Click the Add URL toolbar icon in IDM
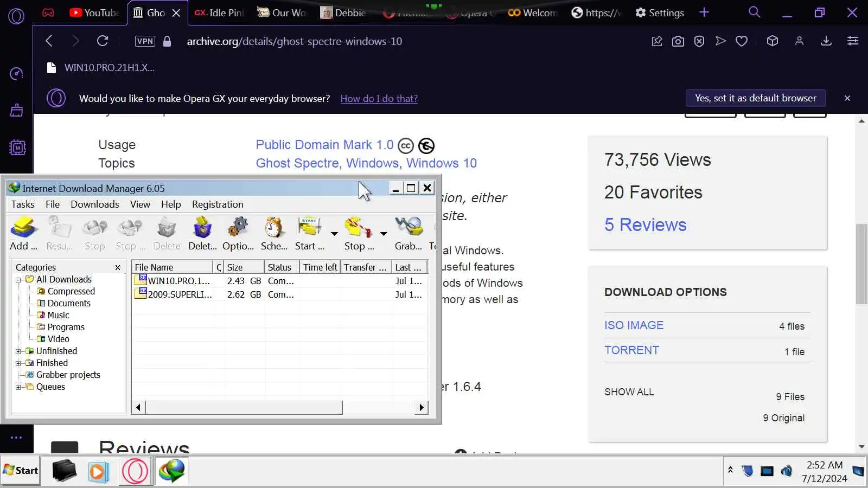The width and height of the screenshot is (868, 488). 23,233
